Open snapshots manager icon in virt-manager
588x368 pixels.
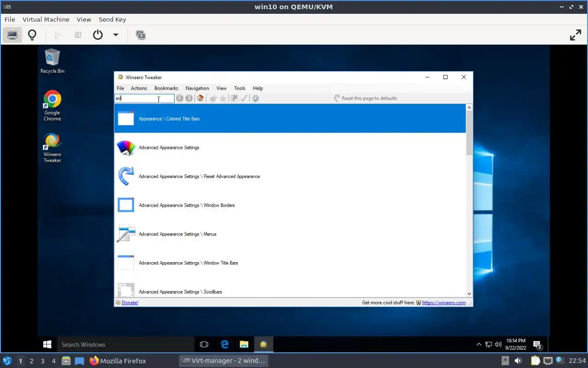click(x=141, y=35)
